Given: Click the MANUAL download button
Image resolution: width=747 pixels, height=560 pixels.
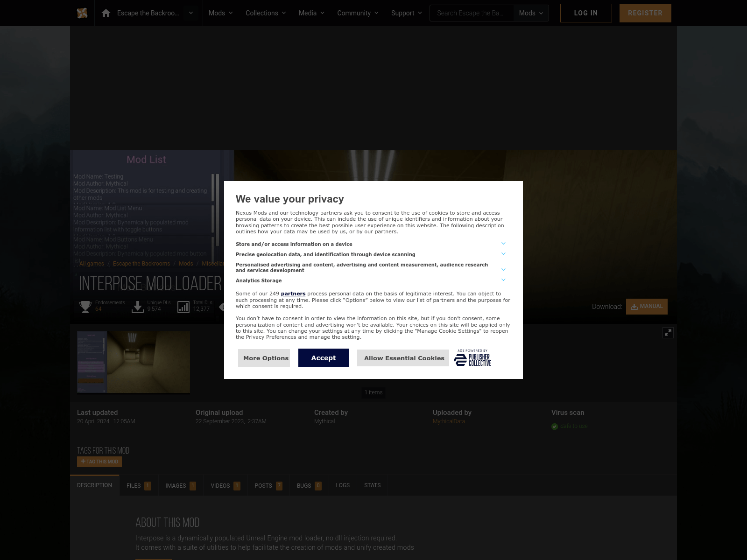Looking at the screenshot, I should (x=647, y=307).
